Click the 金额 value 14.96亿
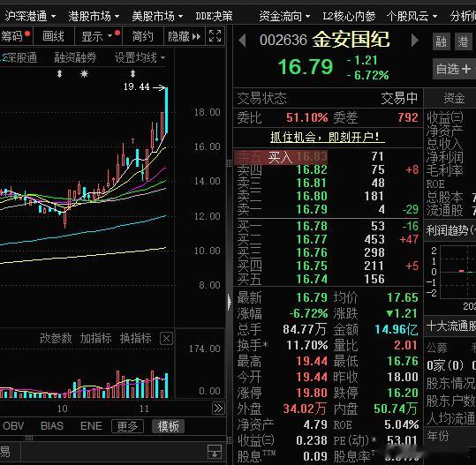476x465 pixels. 397,329
